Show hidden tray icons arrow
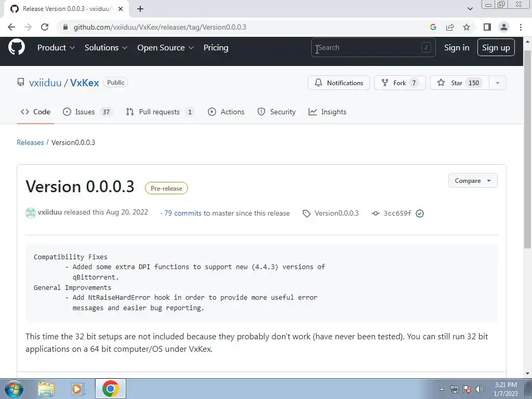This screenshot has height=399, width=532. pos(442,389)
